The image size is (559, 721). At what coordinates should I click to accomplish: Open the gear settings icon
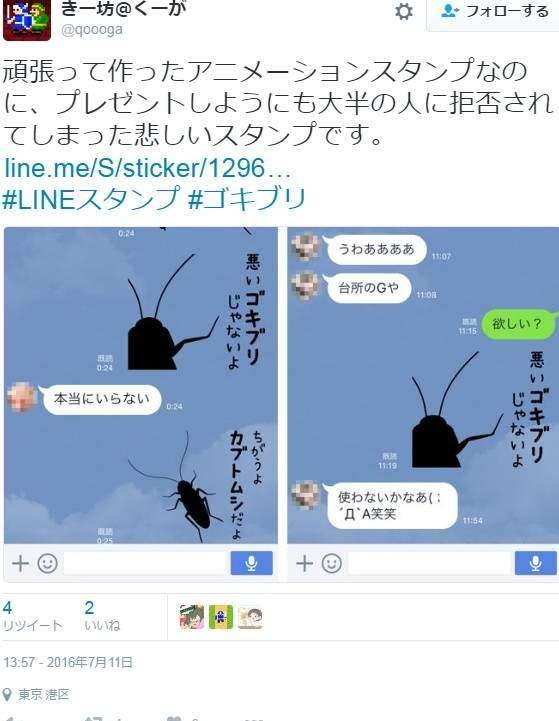(x=404, y=11)
